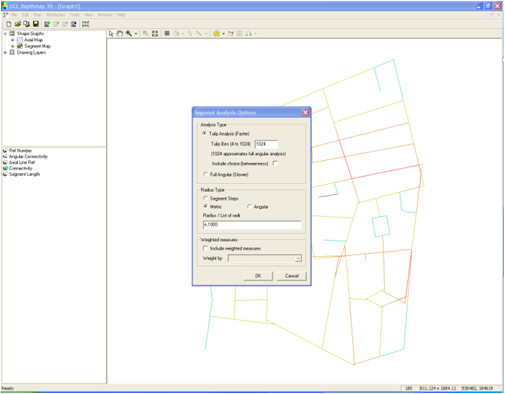The width and height of the screenshot is (505, 394).
Task: Open the Window menu
Action: click(105, 15)
